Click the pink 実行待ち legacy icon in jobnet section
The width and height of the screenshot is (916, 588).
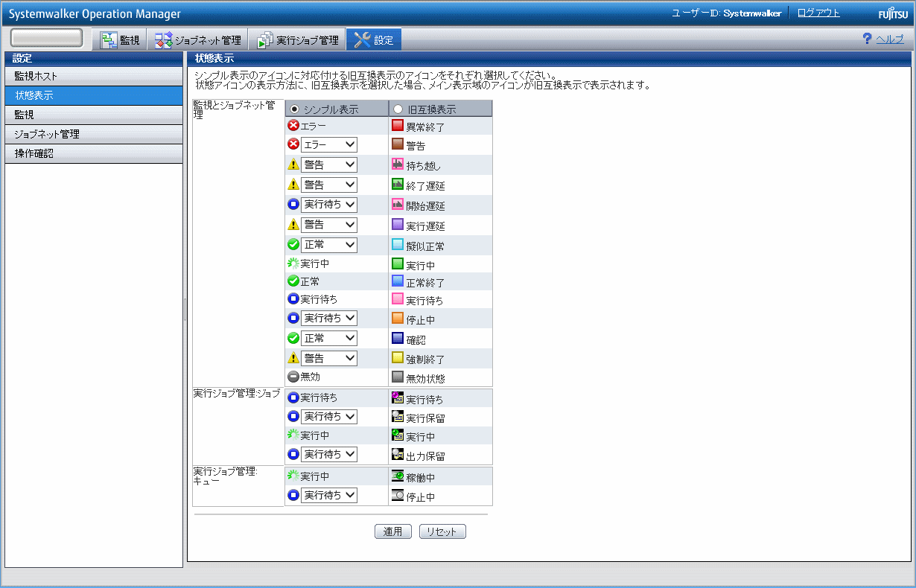point(398,300)
